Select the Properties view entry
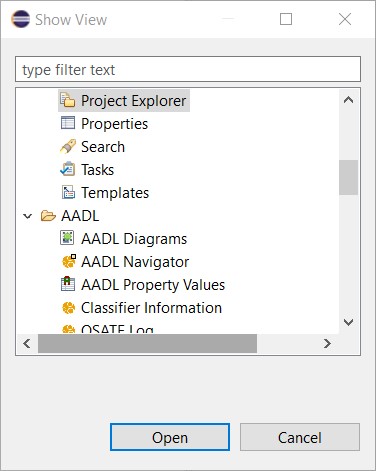Viewport: 376px width, 471px height. (x=114, y=124)
